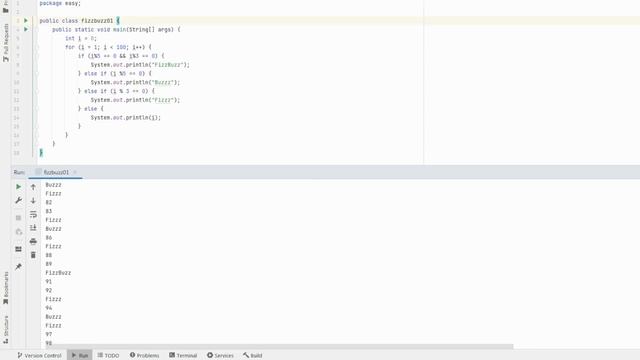Open the Project tool window folder icon
Viewport: 640px width, 360px height.
tap(6, 10)
